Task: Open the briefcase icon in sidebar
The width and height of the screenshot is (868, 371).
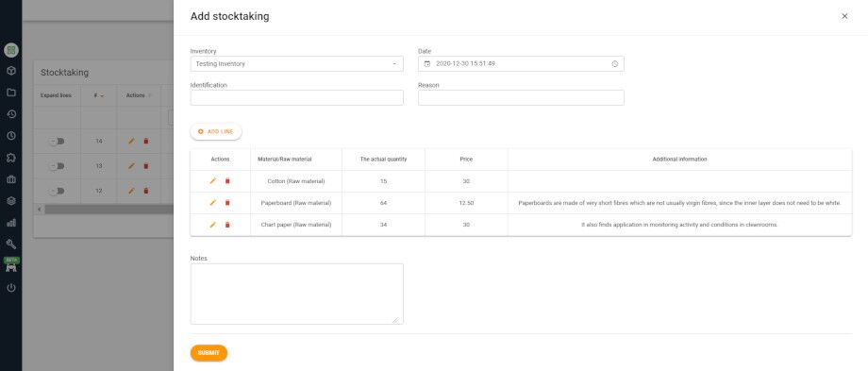Action: click(x=11, y=179)
